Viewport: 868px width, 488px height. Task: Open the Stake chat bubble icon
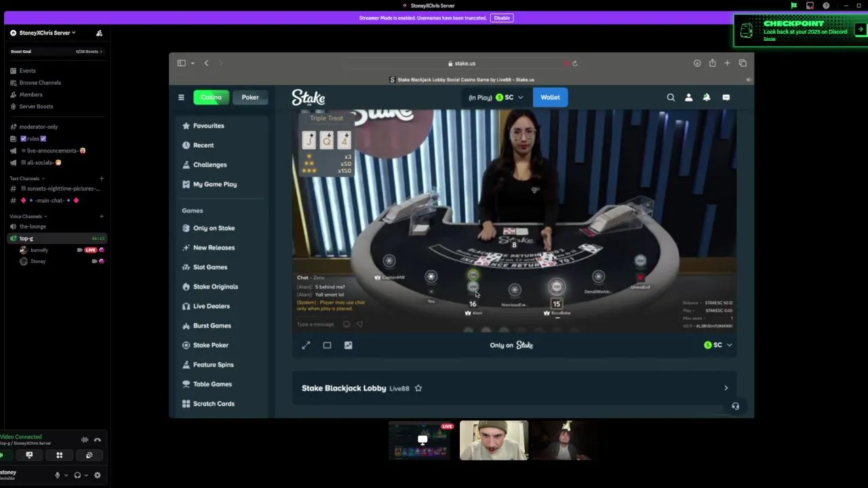(x=726, y=97)
